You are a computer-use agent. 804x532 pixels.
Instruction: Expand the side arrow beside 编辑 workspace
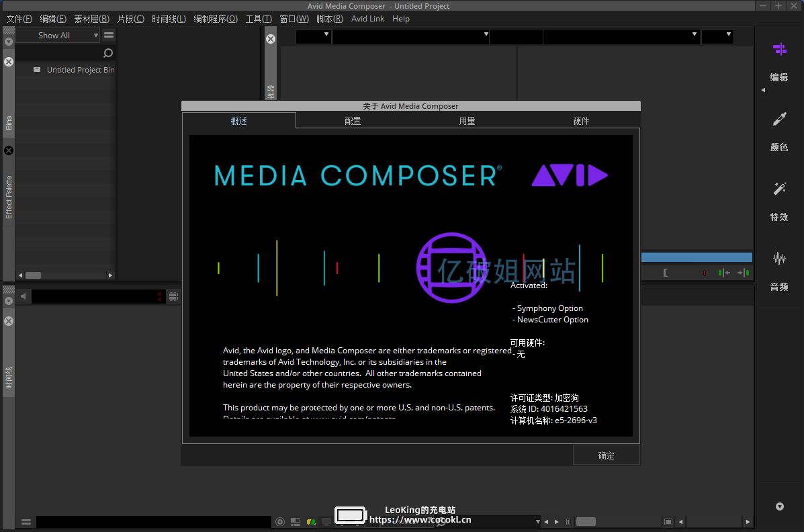(x=763, y=90)
